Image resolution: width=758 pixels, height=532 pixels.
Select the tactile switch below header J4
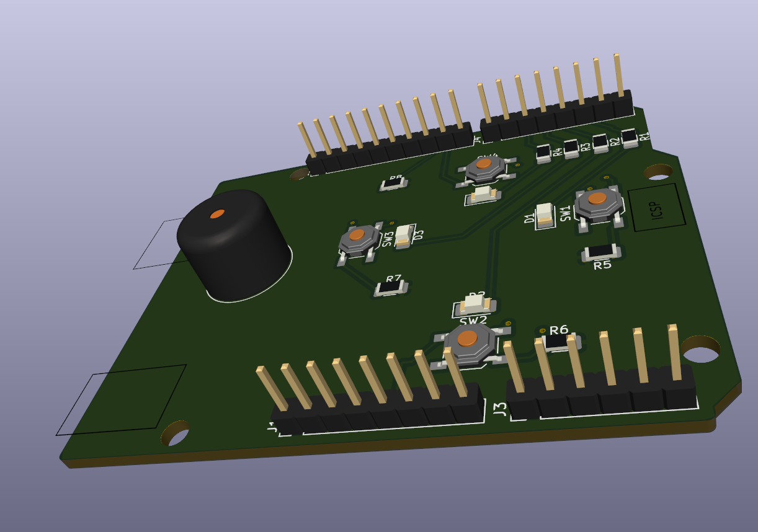point(485,168)
